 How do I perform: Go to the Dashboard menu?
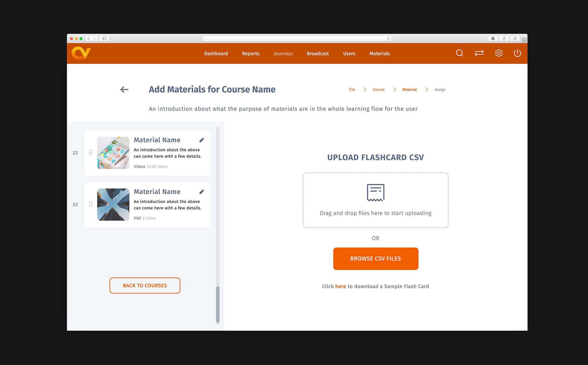(216, 54)
